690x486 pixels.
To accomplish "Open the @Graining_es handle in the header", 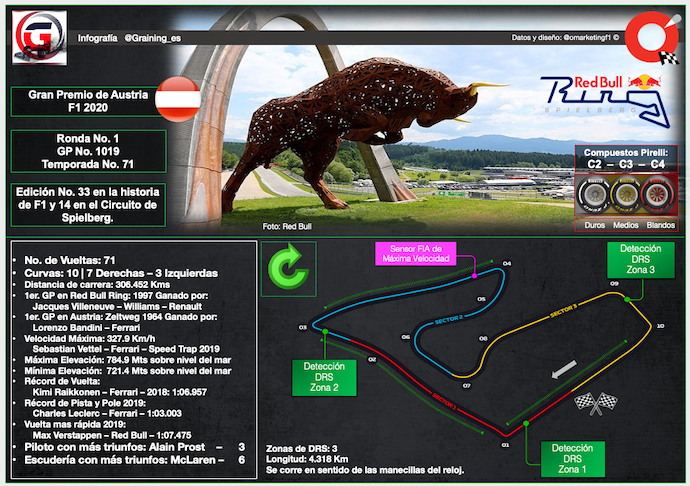I will tap(154, 38).
